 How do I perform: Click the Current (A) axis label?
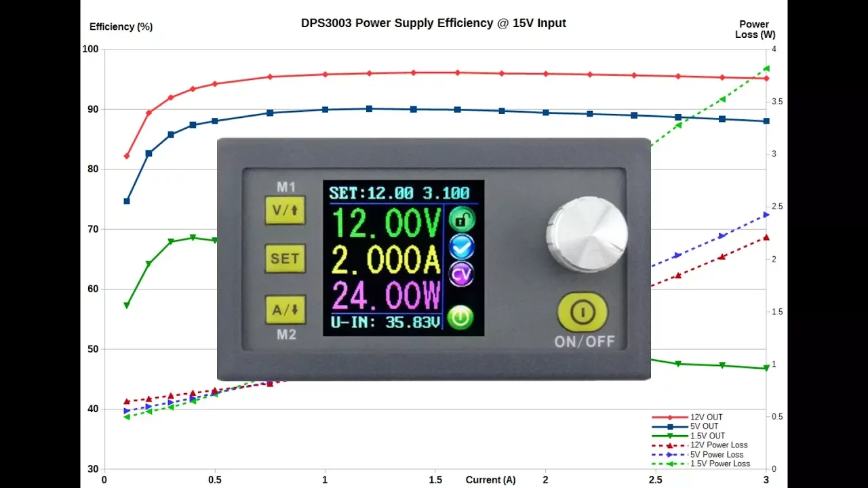490,480
